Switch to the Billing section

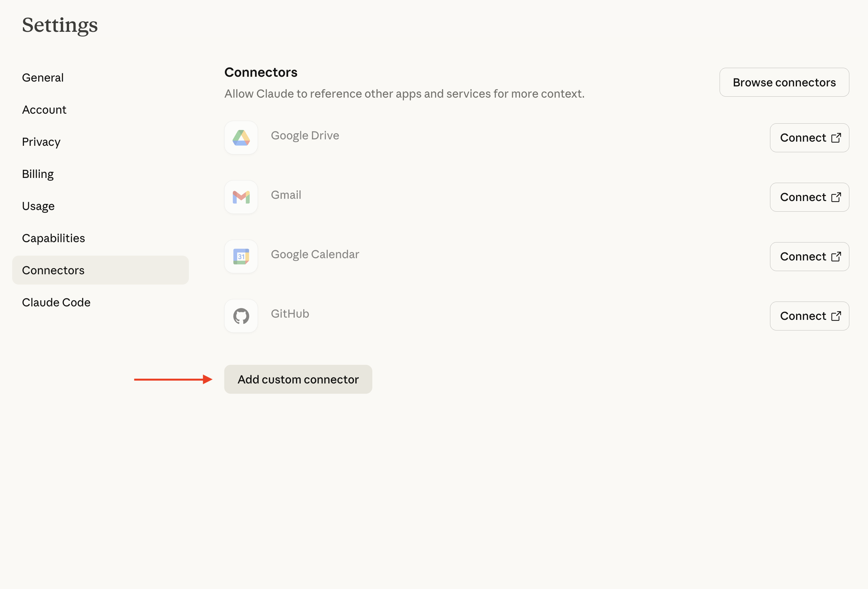[38, 174]
